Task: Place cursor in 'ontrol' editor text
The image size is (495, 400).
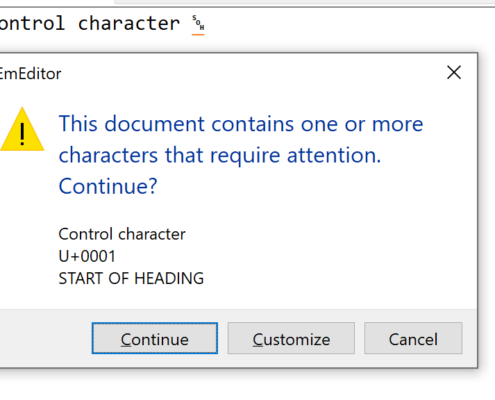Action: [32, 23]
